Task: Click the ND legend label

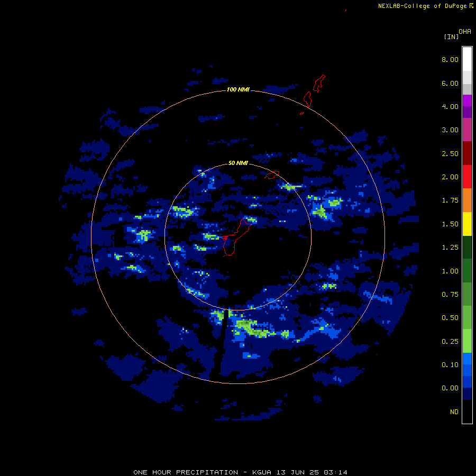Action: point(454,412)
